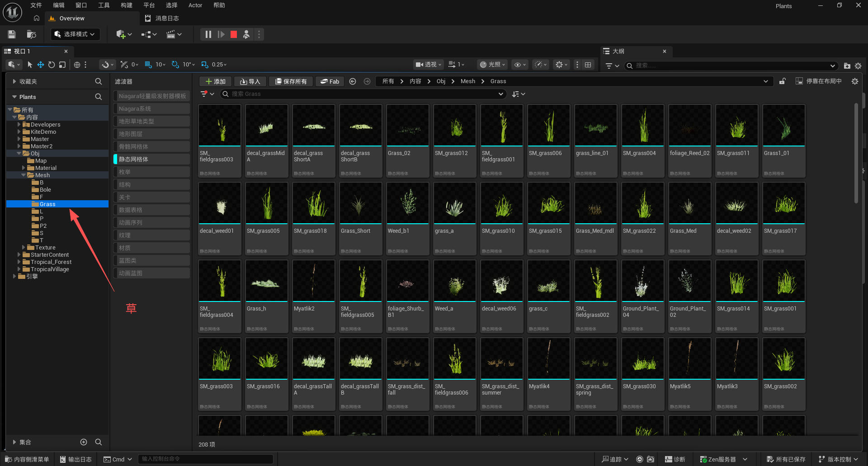Click the content browser vertical scrollbar

point(856,154)
